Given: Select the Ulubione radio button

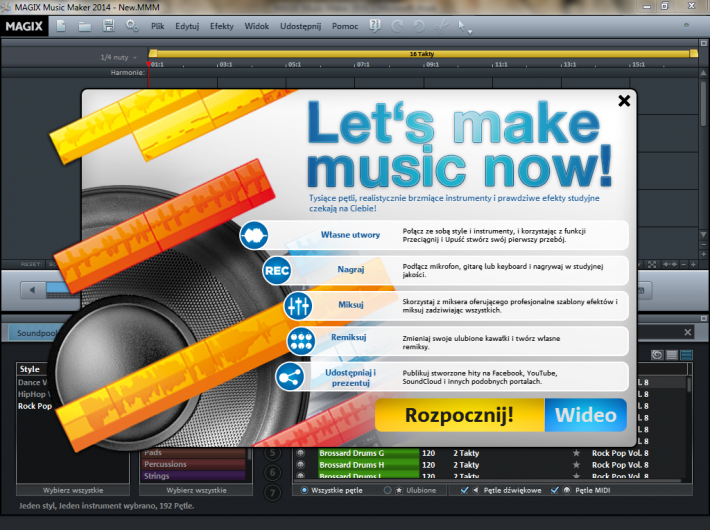Looking at the screenshot, I should (387, 490).
